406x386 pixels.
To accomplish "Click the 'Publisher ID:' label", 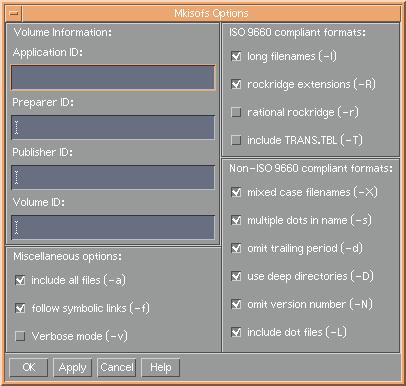I will 43,152.
